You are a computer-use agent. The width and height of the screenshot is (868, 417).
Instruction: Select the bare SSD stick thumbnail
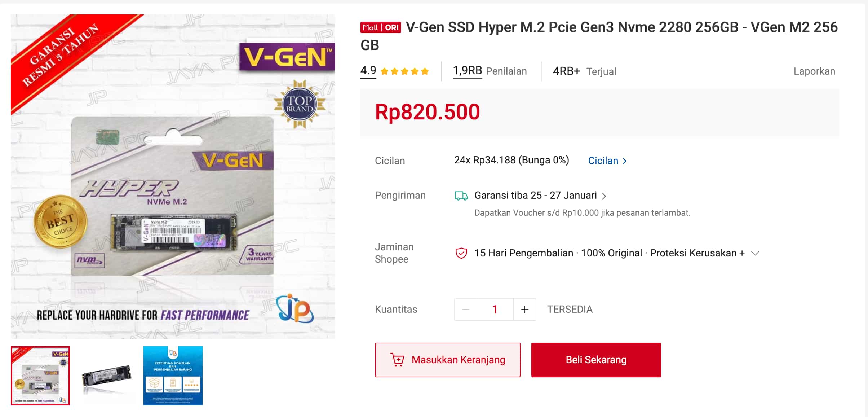click(107, 376)
